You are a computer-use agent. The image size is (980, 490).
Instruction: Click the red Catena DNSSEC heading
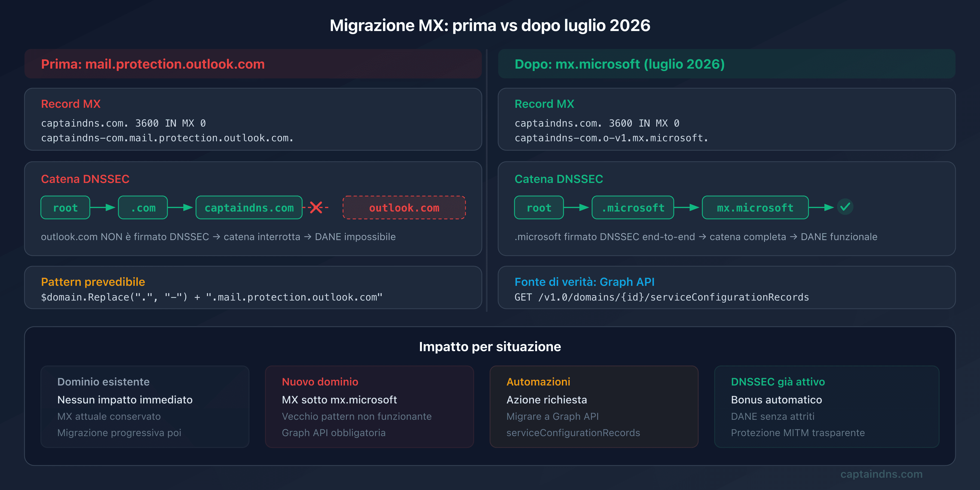85,179
